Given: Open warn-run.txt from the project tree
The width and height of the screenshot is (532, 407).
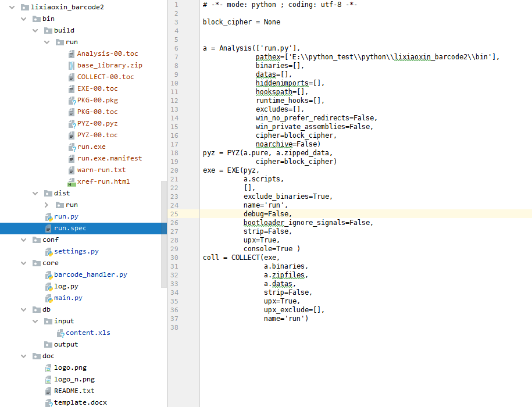Looking at the screenshot, I should pyautogui.click(x=101, y=170).
